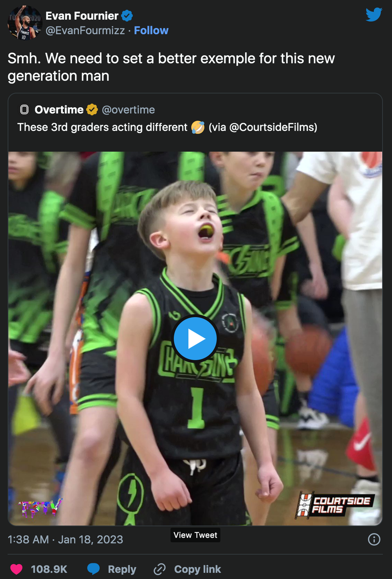This screenshot has height=579, width=392.
Task: Click the Overtime account logo icon
Action: [x=25, y=110]
